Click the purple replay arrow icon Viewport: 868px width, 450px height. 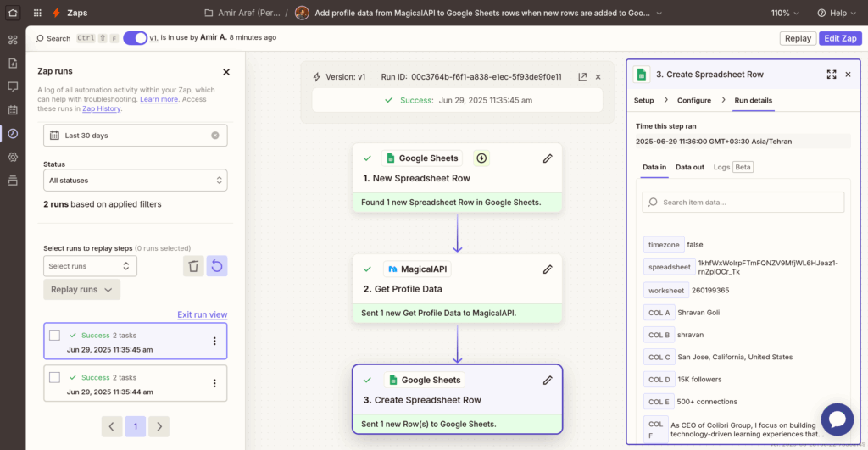pyautogui.click(x=217, y=266)
